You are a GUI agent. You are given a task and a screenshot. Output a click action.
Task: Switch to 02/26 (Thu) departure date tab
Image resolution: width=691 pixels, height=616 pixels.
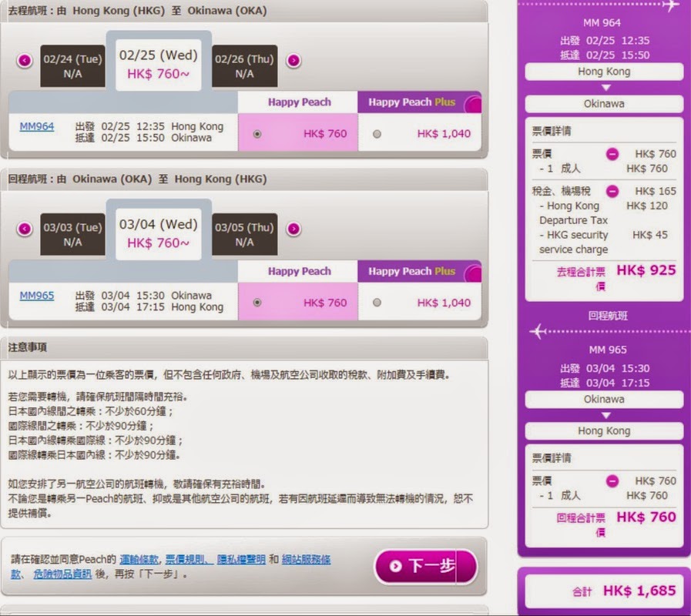244,66
